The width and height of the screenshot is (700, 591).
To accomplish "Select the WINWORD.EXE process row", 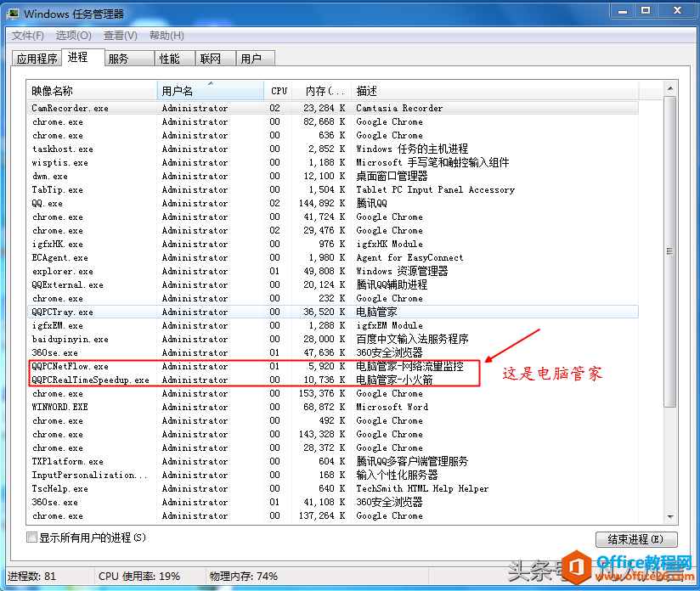I will [333, 407].
